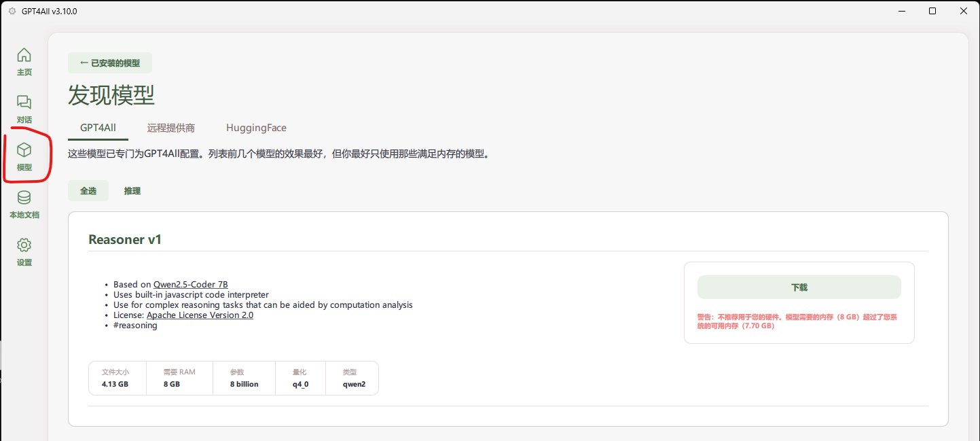The height and width of the screenshot is (441, 980).
Task: Click the #reasoning tag text
Action: 135,325
